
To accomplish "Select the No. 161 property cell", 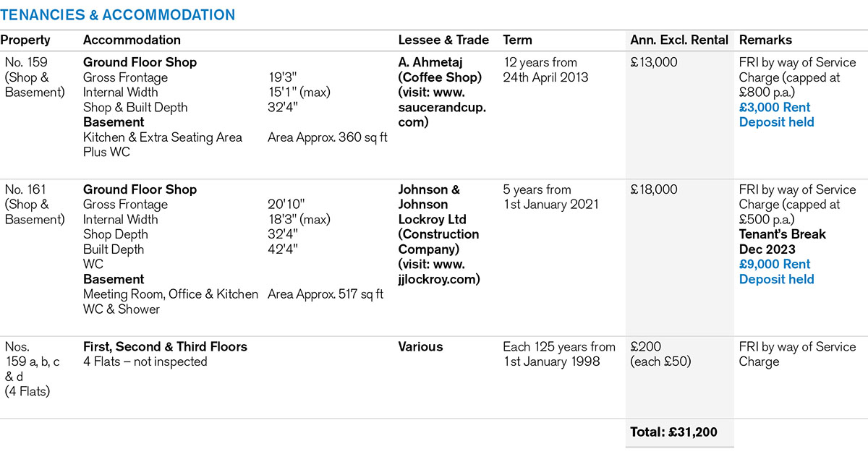I will [34, 205].
